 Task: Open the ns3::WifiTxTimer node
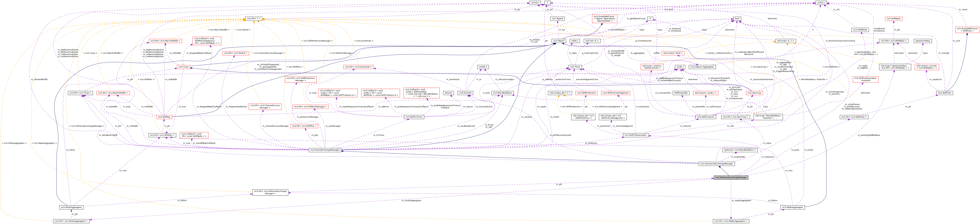coord(414,117)
